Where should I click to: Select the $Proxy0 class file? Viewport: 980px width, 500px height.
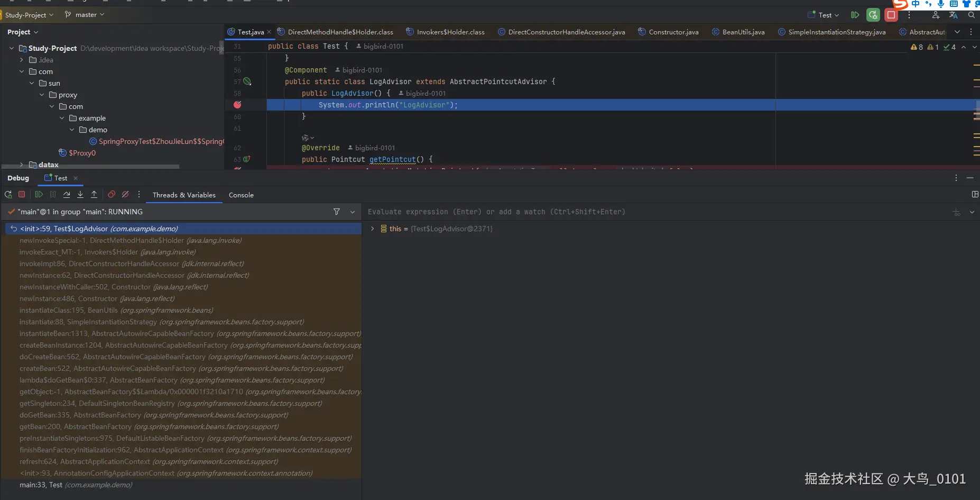coord(77,153)
